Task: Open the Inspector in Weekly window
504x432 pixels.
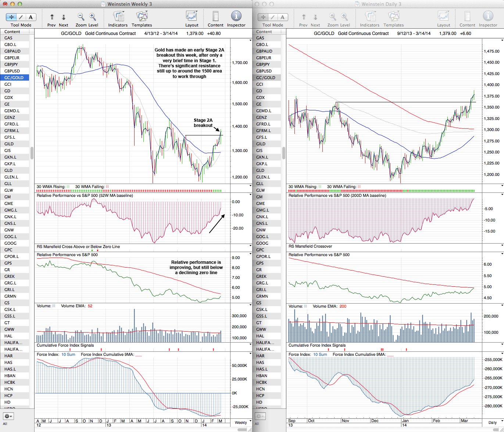Action: 236,17
